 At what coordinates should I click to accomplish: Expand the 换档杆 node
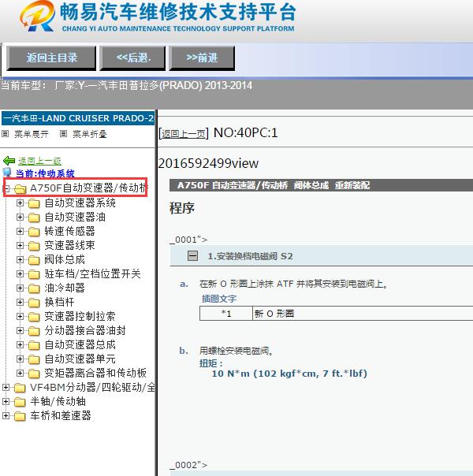click(x=20, y=302)
